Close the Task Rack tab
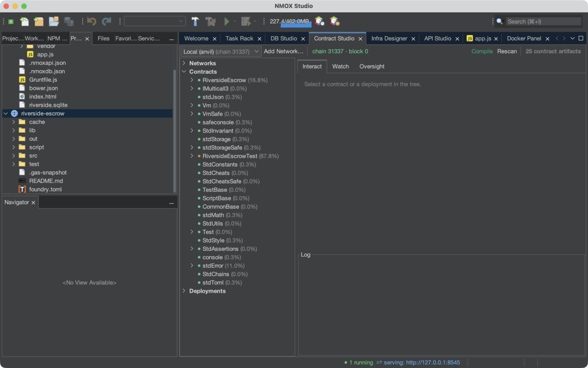 259,39
